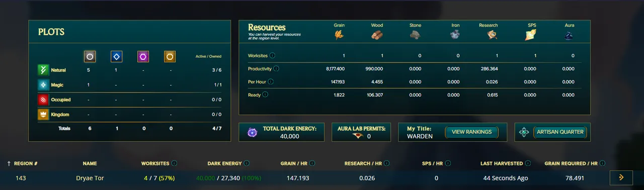The image size is (644, 190).
Task: Click the WARDEN title text
Action: (x=420, y=136)
